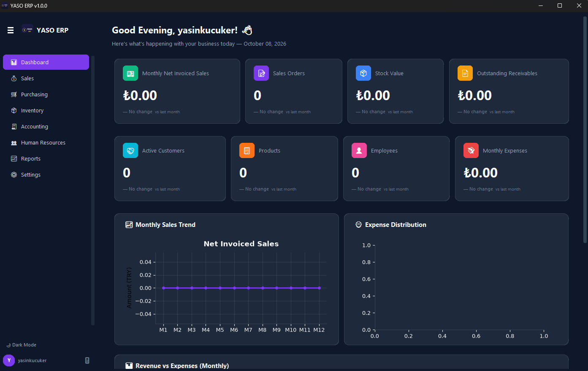This screenshot has width=588, height=371.
Task: Navigate to Inventory module
Action: [x=46, y=110]
